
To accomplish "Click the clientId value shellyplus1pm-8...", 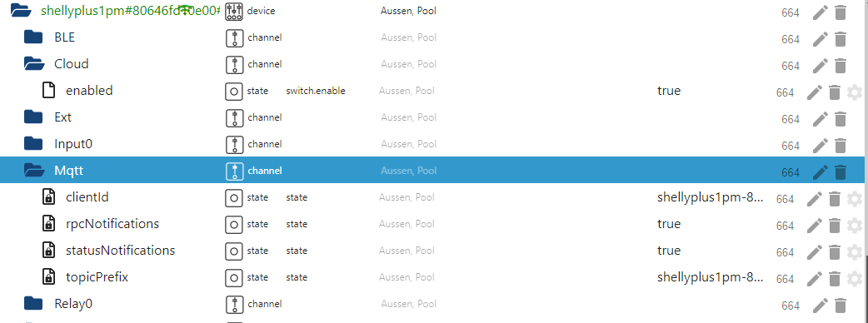I will tap(711, 197).
